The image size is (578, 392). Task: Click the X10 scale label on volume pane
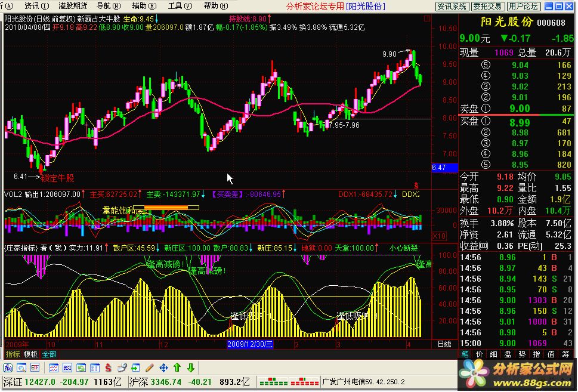click(439, 236)
